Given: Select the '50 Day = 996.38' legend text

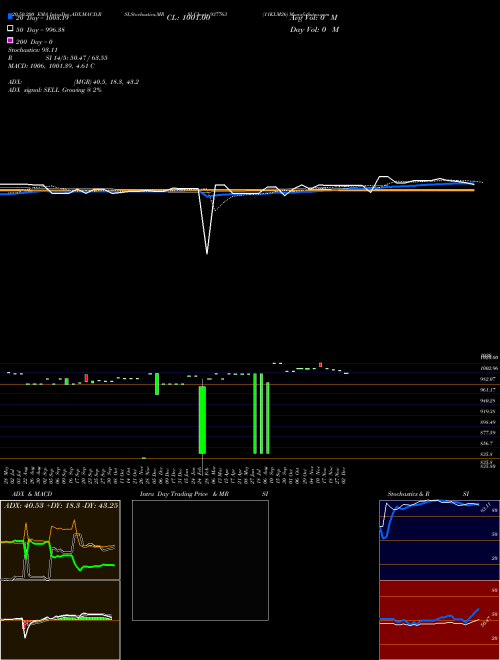Looking at the screenshot, I should [x=40, y=30].
